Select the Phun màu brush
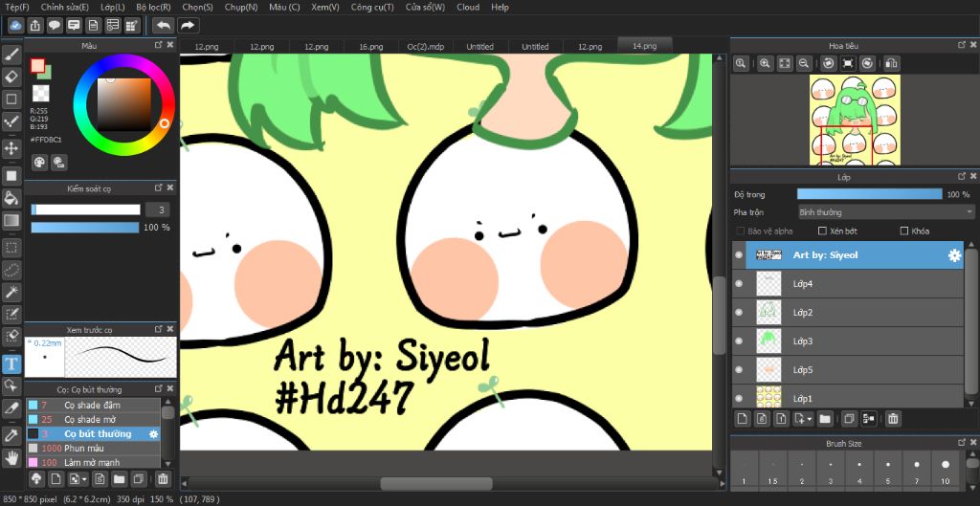980x506 pixels. (x=84, y=448)
